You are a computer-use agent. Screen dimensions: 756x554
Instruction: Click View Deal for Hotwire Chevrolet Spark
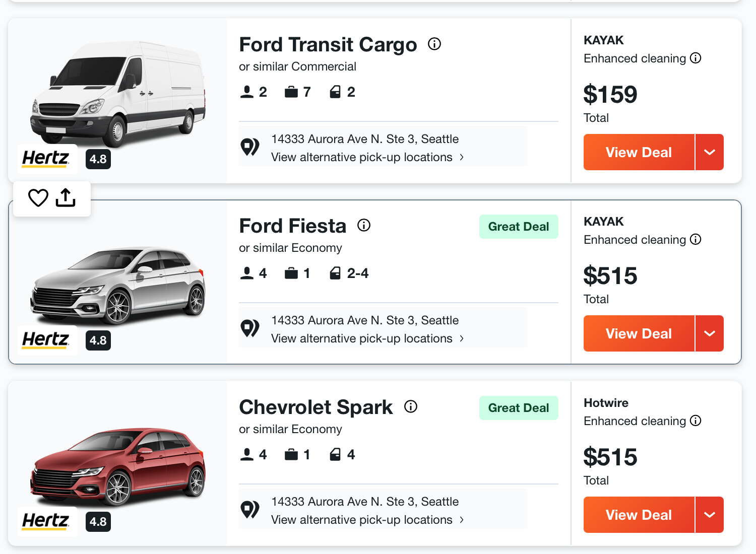click(x=639, y=515)
